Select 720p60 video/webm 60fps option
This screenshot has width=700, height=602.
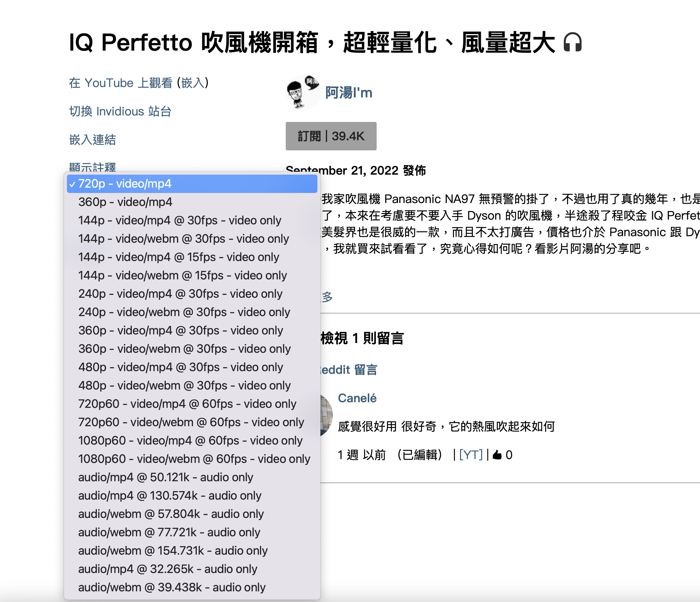pyautogui.click(x=191, y=422)
